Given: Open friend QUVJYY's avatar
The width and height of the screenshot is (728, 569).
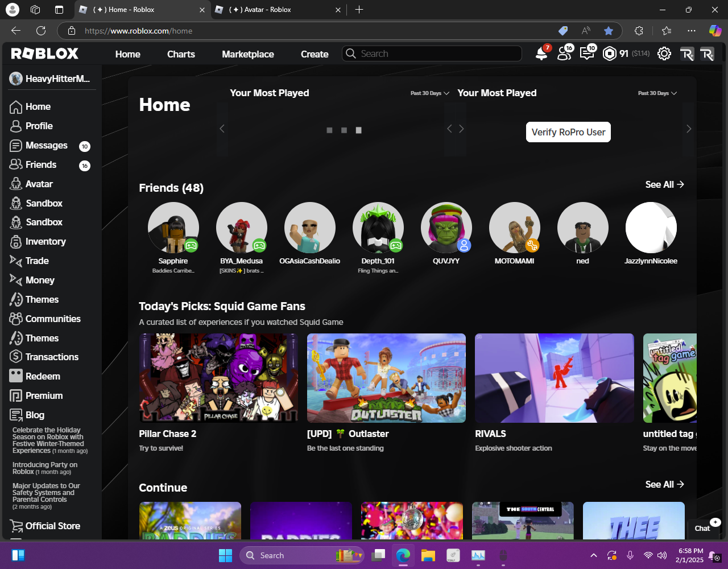Looking at the screenshot, I should [x=446, y=228].
